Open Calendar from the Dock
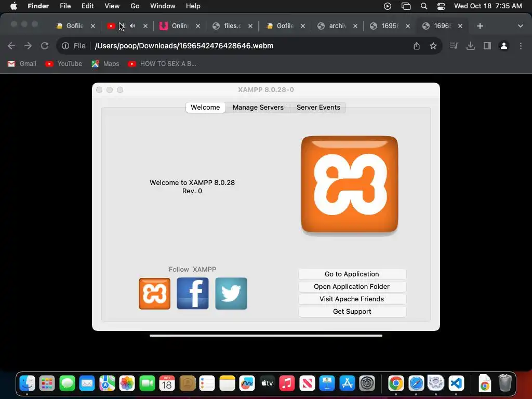This screenshot has height=399, width=532. pos(167,383)
